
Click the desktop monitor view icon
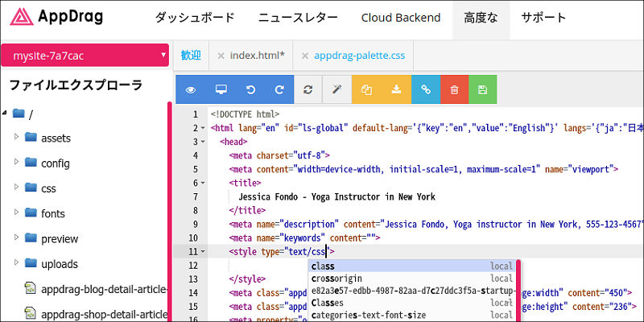(x=221, y=89)
